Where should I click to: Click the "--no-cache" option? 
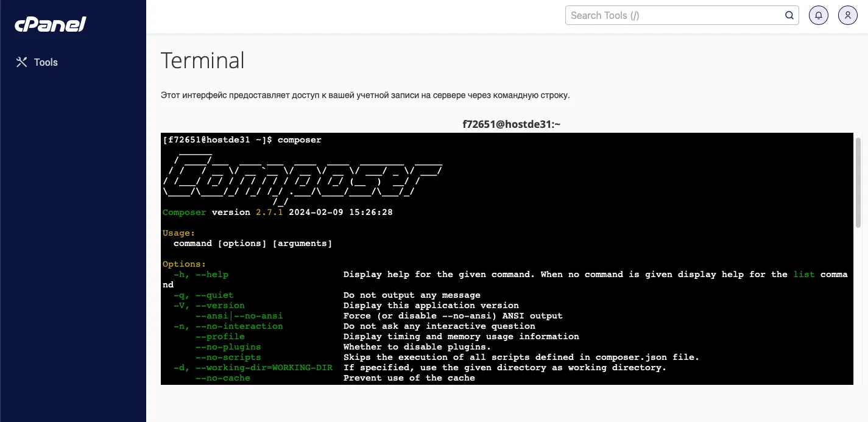coord(223,378)
